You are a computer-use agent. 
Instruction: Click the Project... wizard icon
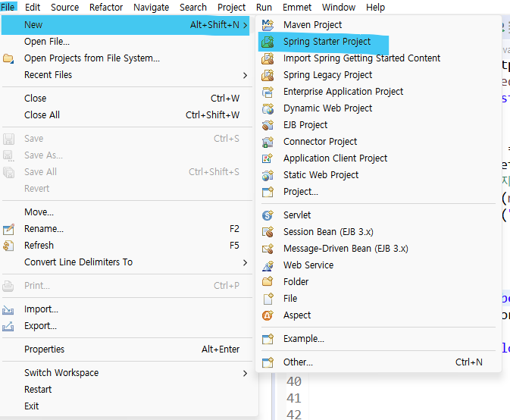[x=268, y=192]
